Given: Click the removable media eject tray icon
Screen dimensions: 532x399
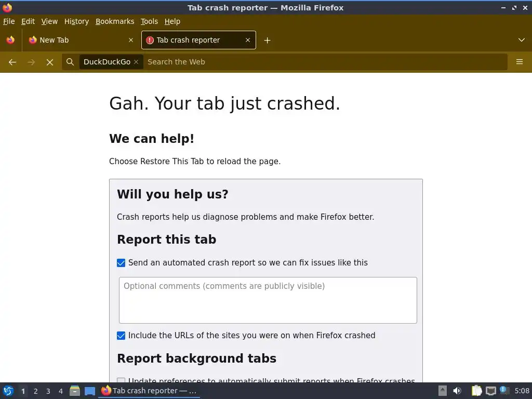Looking at the screenshot, I should point(443,391).
